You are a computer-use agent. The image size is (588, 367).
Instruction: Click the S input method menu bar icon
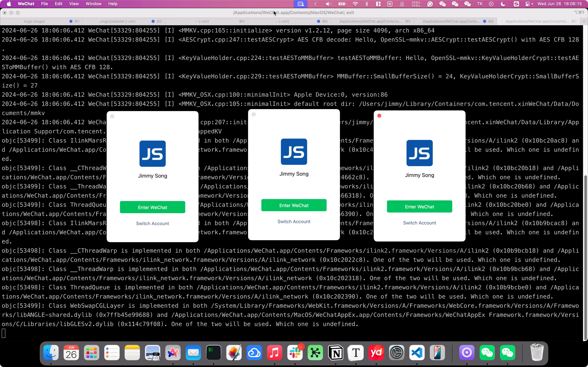[x=516, y=4]
